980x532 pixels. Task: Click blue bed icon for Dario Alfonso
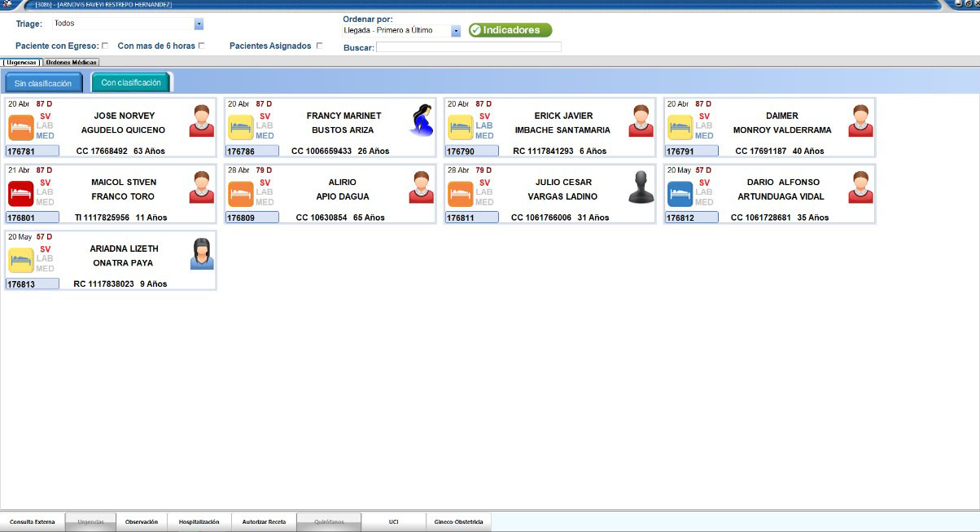pos(680,195)
